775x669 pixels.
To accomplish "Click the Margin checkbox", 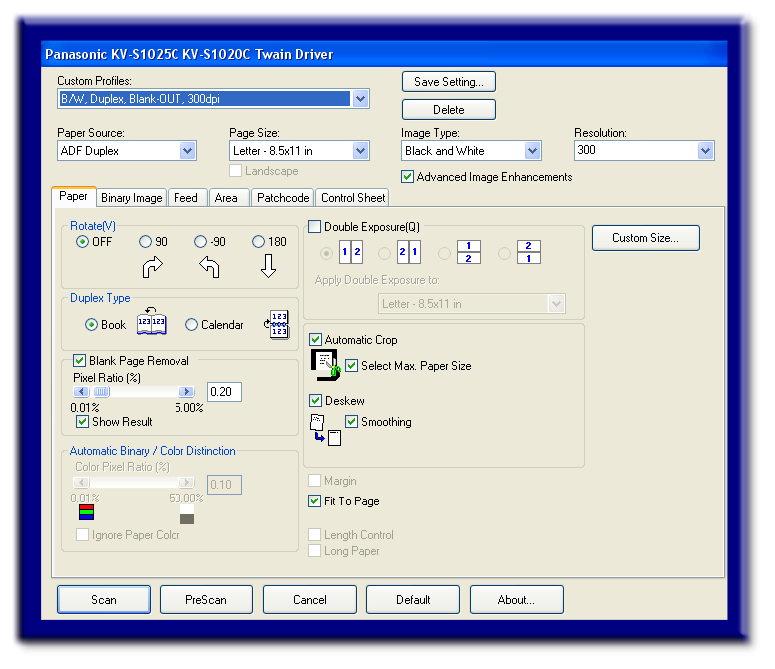I will tap(314, 481).
